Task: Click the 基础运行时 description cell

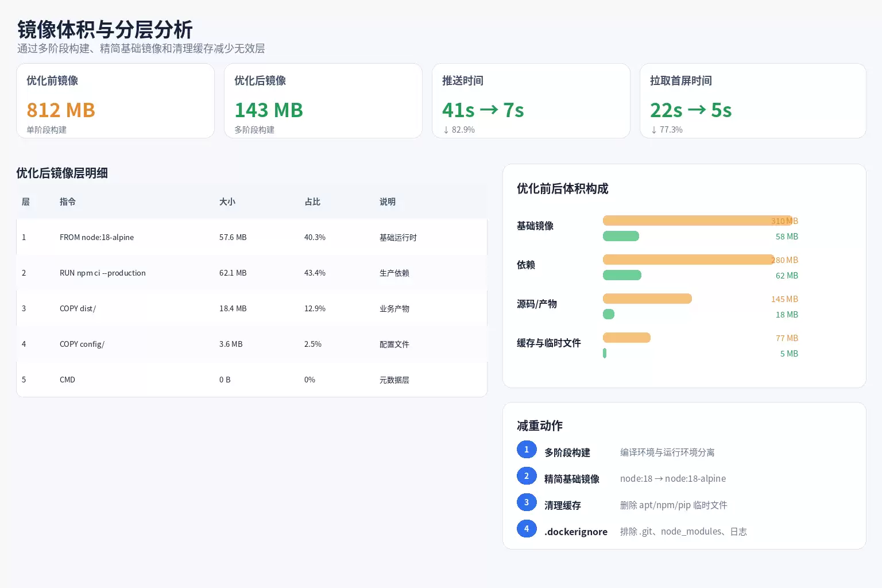Action: point(398,237)
